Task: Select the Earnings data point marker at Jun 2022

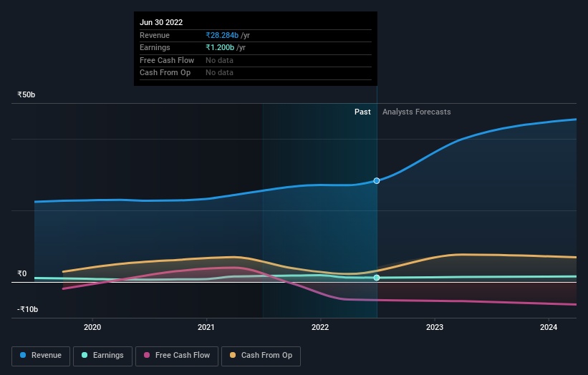Action: [377, 278]
